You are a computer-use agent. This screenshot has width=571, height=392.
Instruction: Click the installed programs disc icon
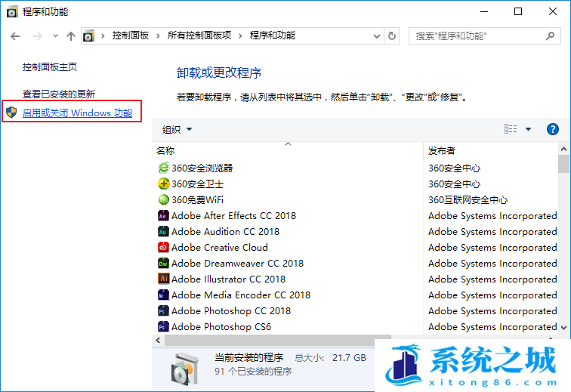[x=185, y=369]
